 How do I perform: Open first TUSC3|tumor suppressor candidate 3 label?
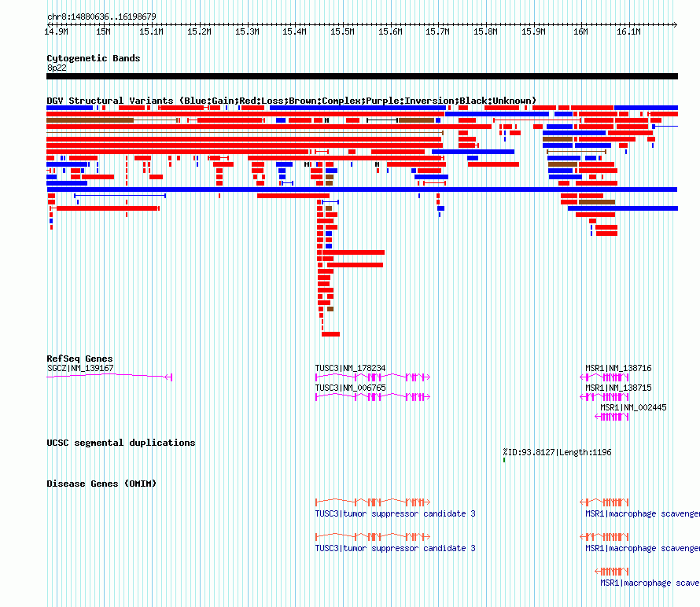click(395, 513)
